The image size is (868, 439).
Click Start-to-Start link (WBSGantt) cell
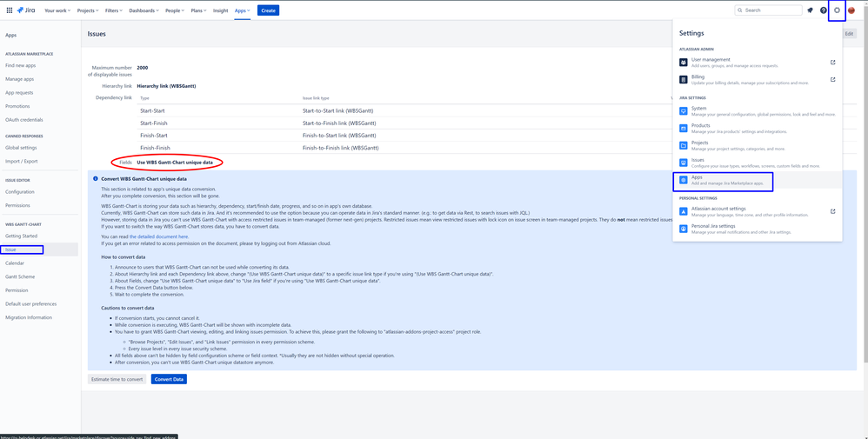pyautogui.click(x=339, y=110)
